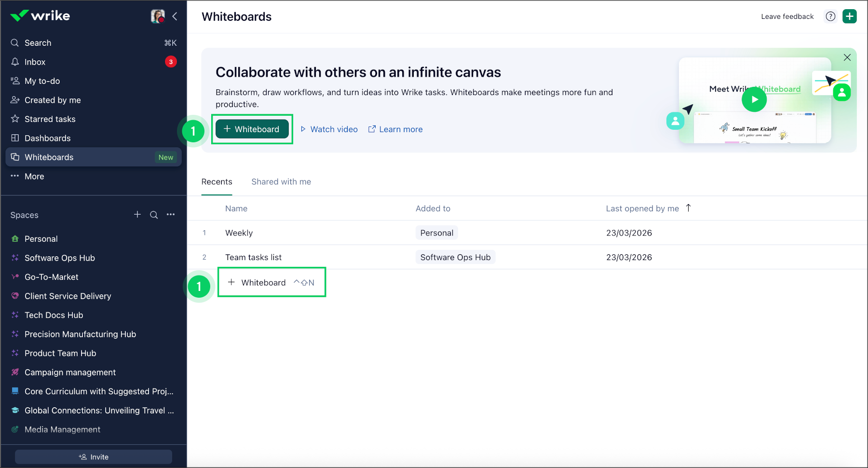Collapse the sidebar with the chevron

[x=175, y=16]
